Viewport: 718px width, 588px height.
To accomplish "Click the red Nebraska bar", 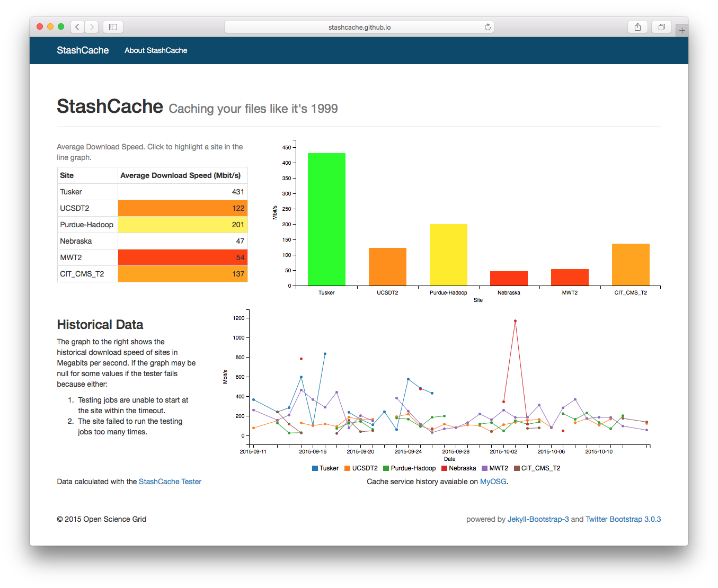I will pyautogui.click(x=509, y=278).
